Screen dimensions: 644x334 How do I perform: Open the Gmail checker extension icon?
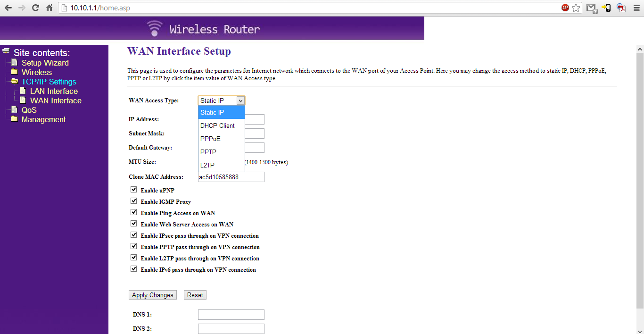coord(592,8)
